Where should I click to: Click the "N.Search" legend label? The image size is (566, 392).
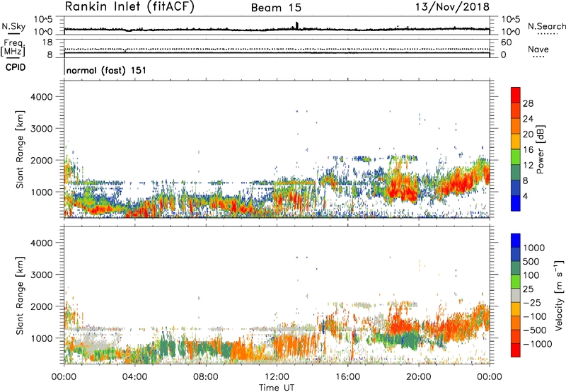546,26
